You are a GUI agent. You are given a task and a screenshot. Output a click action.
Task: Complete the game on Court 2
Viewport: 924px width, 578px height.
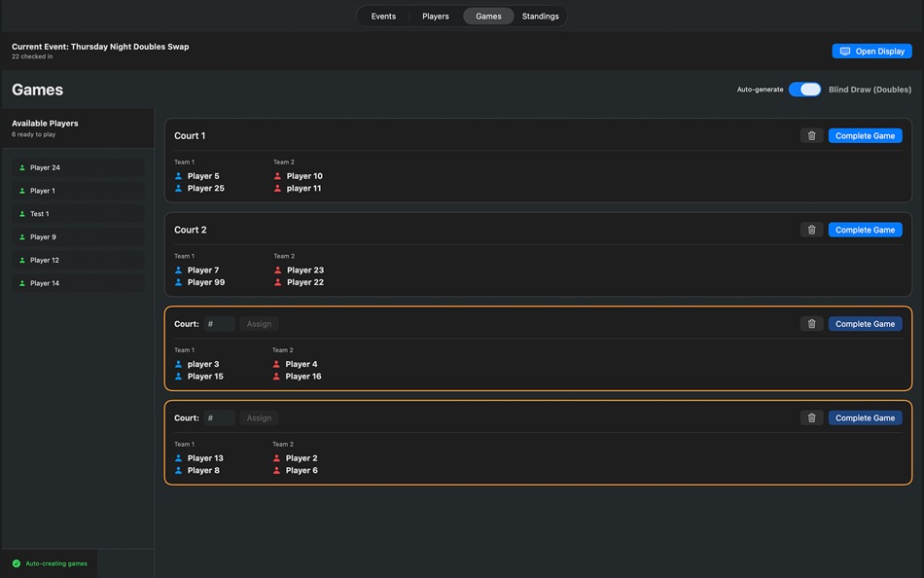click(865, 230)
